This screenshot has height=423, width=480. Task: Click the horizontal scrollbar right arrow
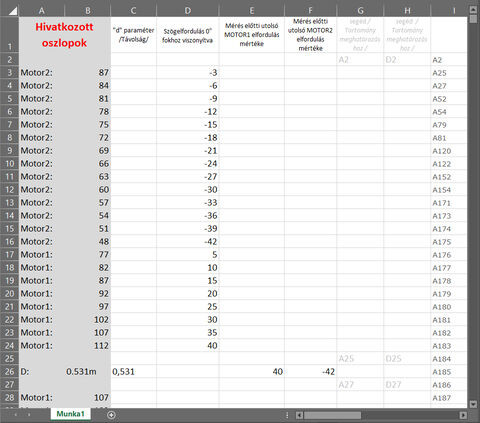(463, 415)
